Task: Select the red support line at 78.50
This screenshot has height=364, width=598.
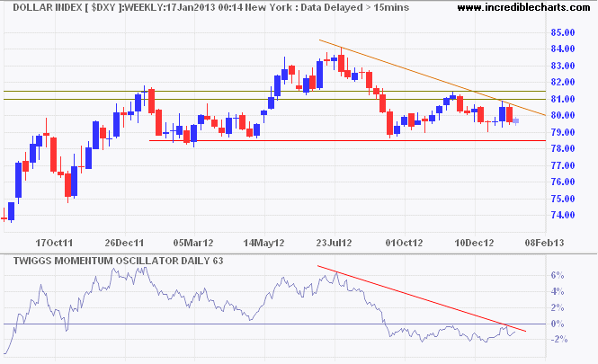Action: pyautogui.click(x=347, y=140)
